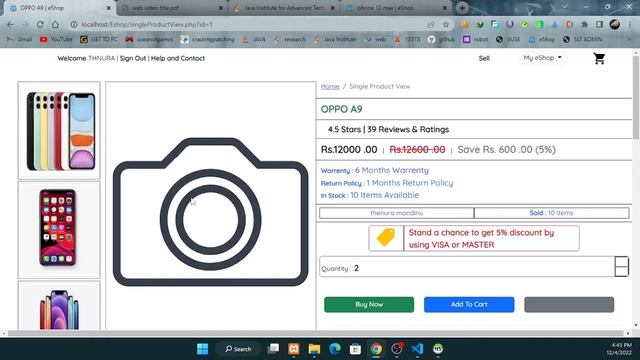Open Help and Contact link
640x360 pixels.
[x=178, y=58]
